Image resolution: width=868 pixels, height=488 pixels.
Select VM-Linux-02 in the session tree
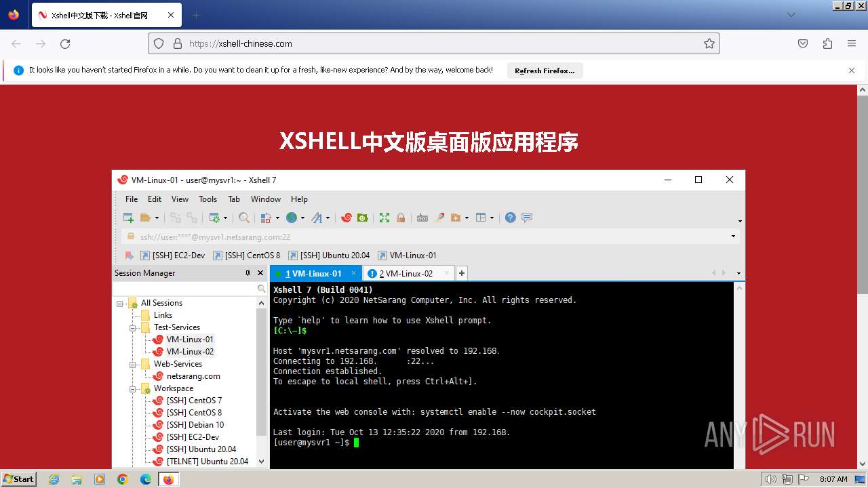(x=190, y=352)
